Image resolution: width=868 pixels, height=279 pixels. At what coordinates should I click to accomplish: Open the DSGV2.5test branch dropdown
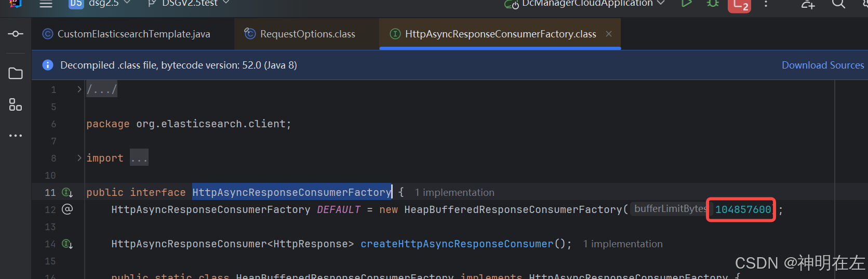189,3
